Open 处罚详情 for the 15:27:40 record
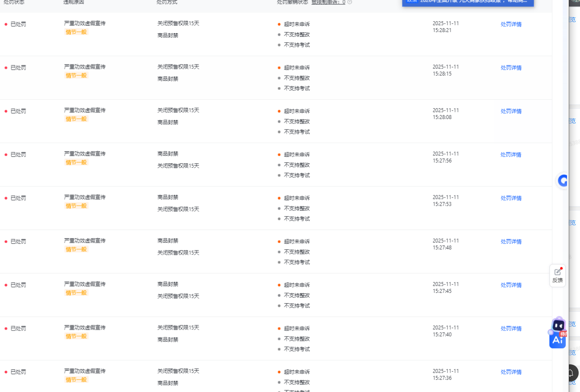The width and height of the screenshot is (580, 392). 511,329
